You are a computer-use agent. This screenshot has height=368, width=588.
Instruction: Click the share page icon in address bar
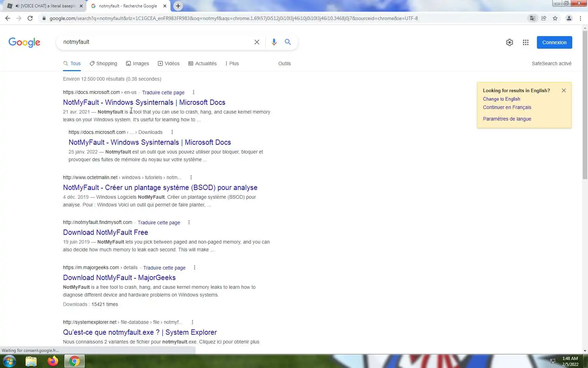coord(544,18)
